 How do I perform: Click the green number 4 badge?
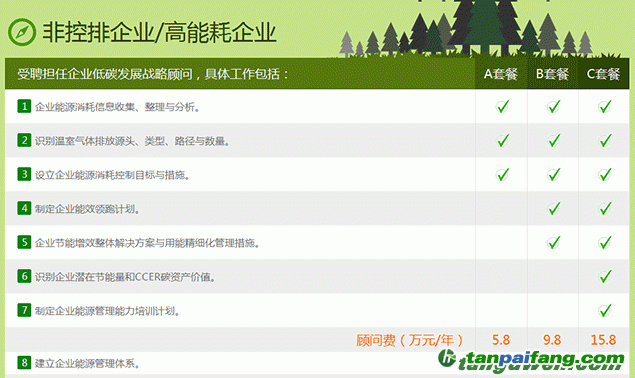[24, 209]
